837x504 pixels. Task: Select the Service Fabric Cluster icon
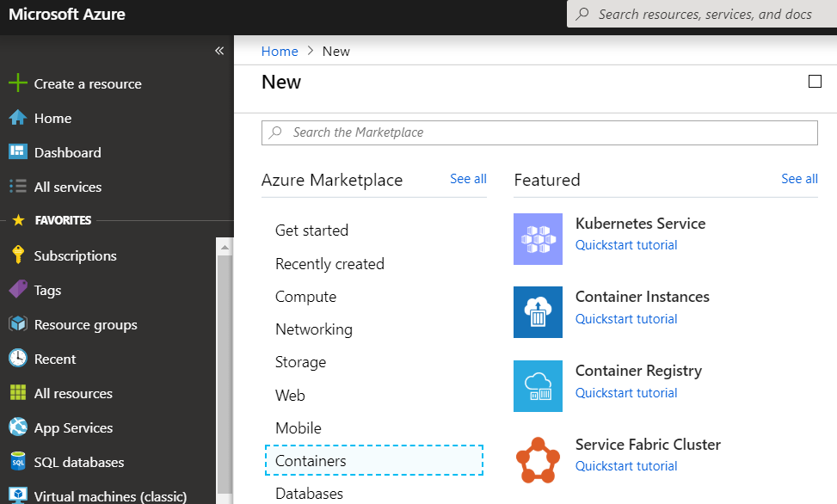click(538, 460)
